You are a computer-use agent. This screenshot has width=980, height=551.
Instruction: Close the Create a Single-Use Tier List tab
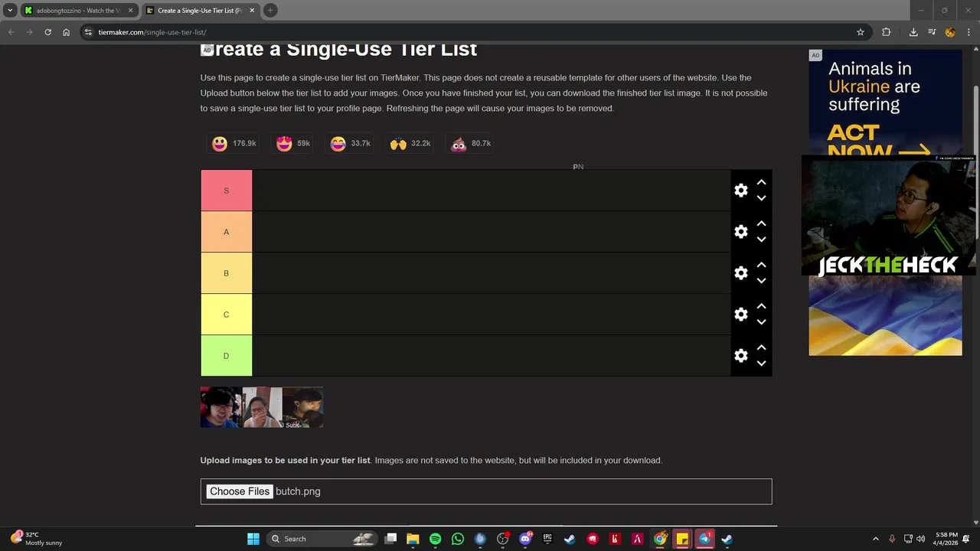pyautogui.click(x=250, y=11)
